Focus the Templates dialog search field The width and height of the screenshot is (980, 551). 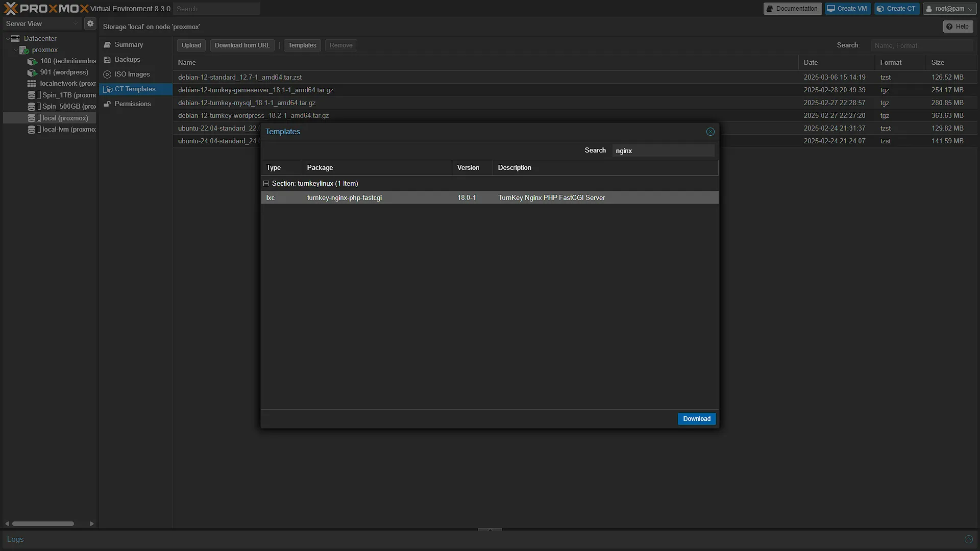pyautogui.click(x=664, y=151)
